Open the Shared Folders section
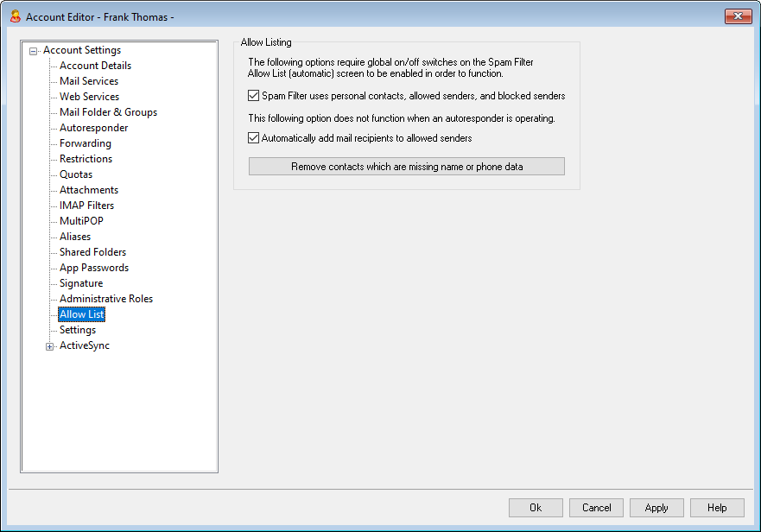Viewport: 761px width, 532px height. pos(92,252)
